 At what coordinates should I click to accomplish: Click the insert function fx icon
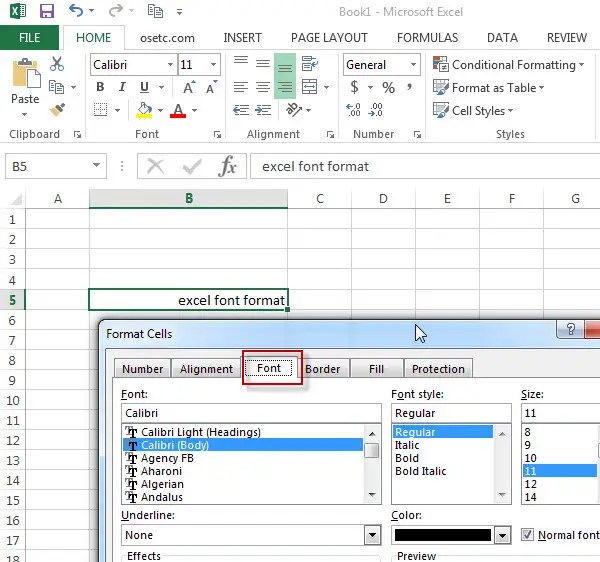coord(227,166)
